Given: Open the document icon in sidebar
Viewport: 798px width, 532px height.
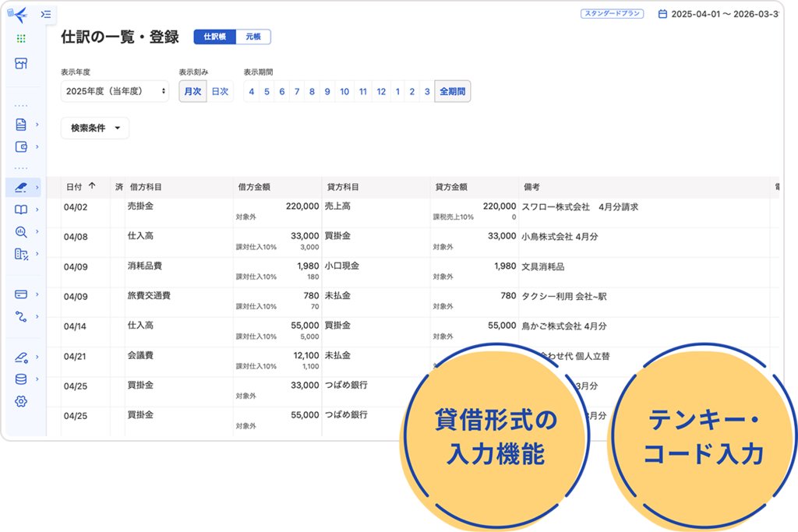Looking at the screenshot, I should click(21, 124).
